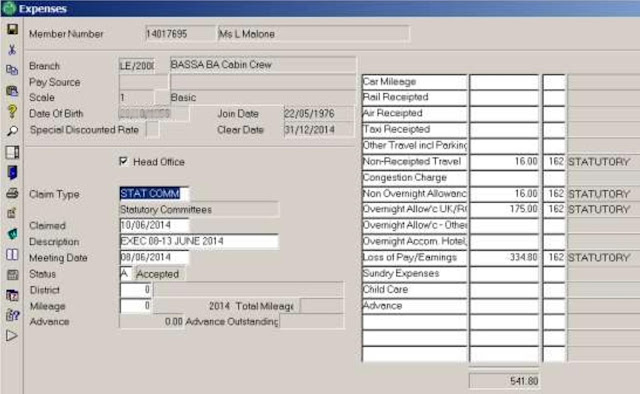Click the Clear Date 31/12/2014
Viewport: 640px width, 394px height.
click(319, 130)
